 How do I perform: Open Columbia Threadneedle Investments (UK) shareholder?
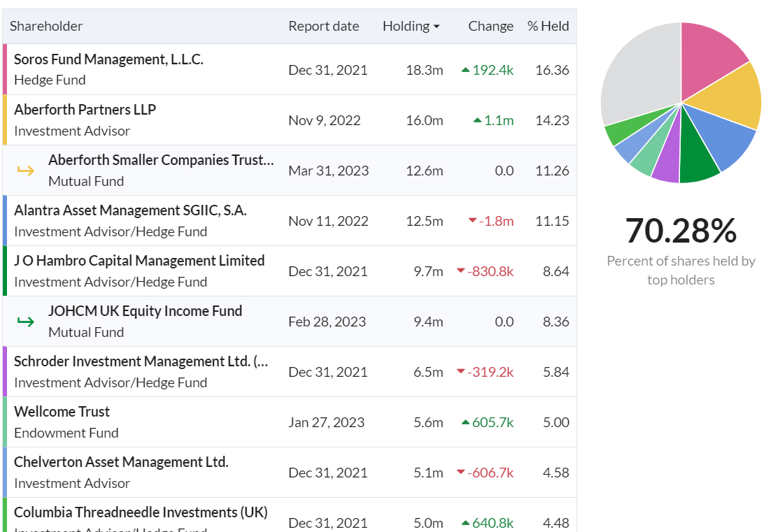pyautogui.click(x=141, y=512)
